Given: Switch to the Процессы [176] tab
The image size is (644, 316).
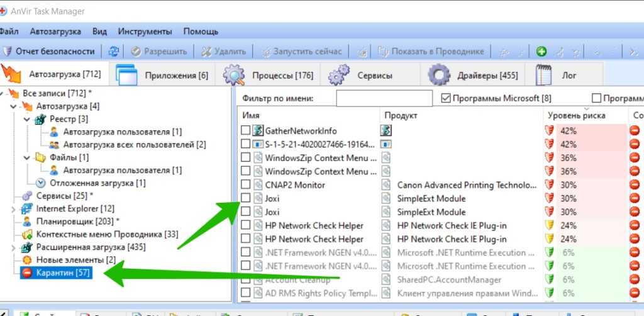Looking at the screenshot, I should (x=268, y=75).
